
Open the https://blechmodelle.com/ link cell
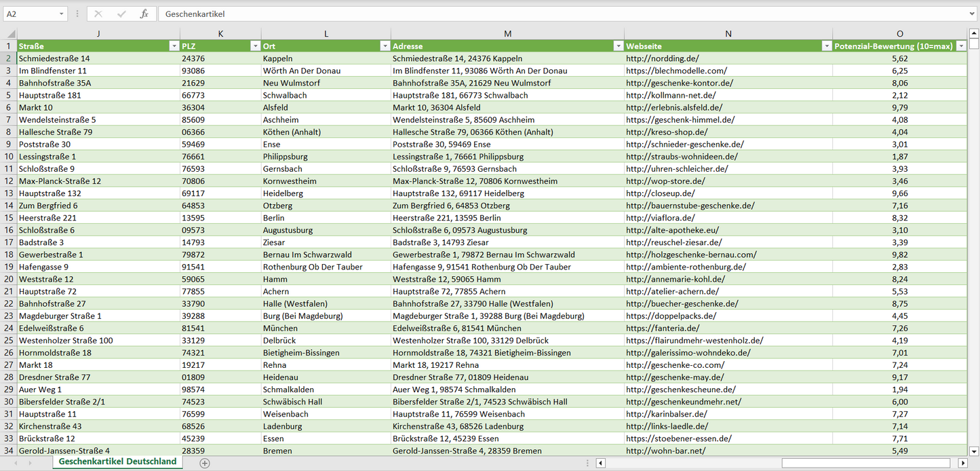point(676,71)
